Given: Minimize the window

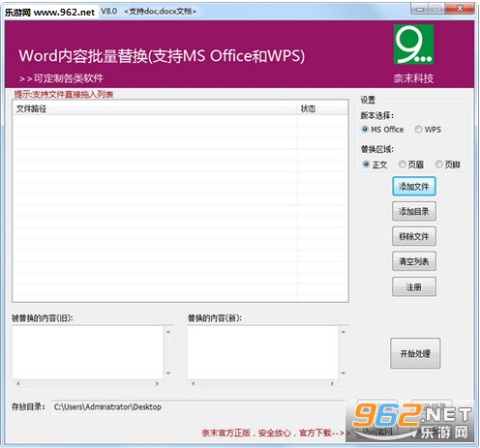Looking at the screenshot, I should click(x=420, y=9).
